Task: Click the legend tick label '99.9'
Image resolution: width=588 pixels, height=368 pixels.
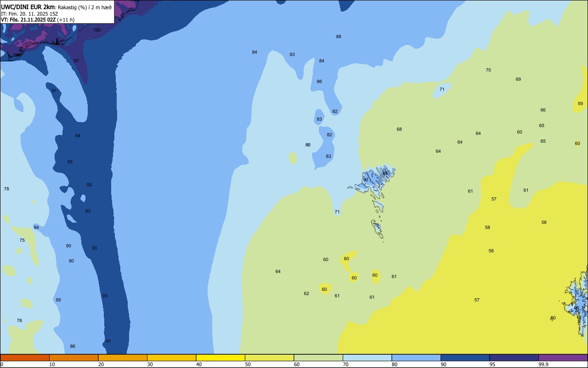Action: [543, 364]
